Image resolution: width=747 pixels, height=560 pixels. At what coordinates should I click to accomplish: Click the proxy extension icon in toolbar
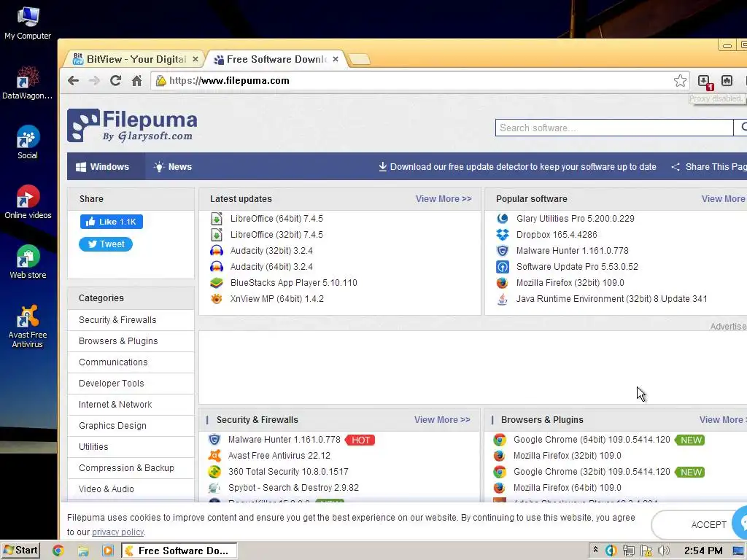[727, 80]
